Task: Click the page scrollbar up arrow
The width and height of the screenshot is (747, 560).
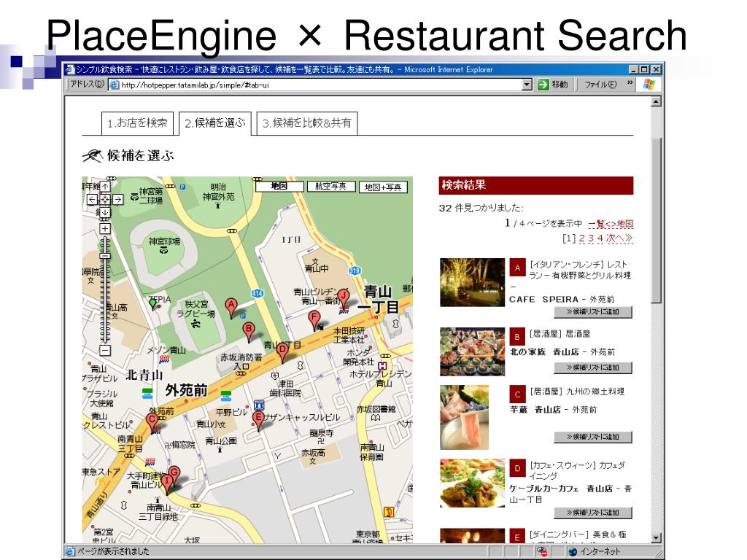Action: [656, 101]
